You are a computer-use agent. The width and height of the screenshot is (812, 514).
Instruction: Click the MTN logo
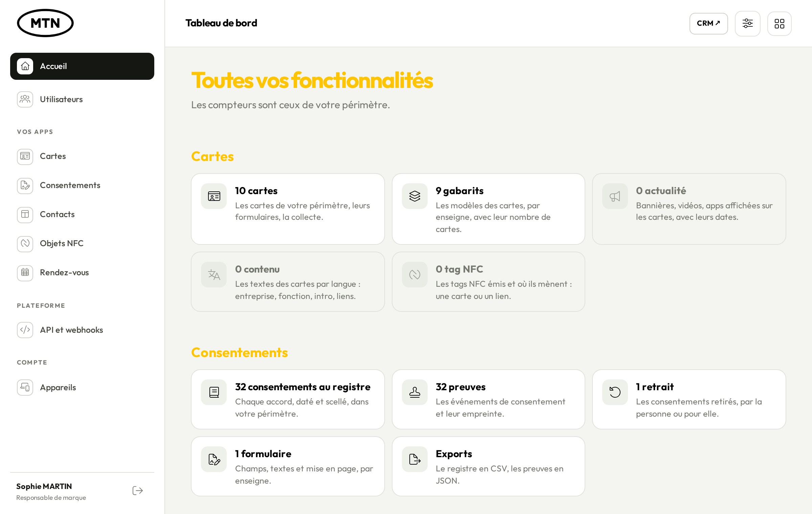45,23
